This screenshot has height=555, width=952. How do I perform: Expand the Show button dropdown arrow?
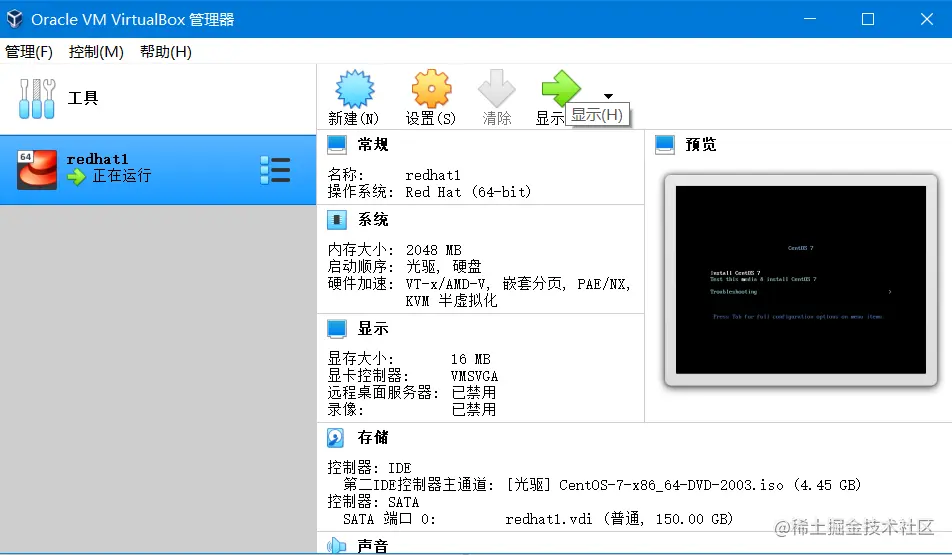click(608, 96)
